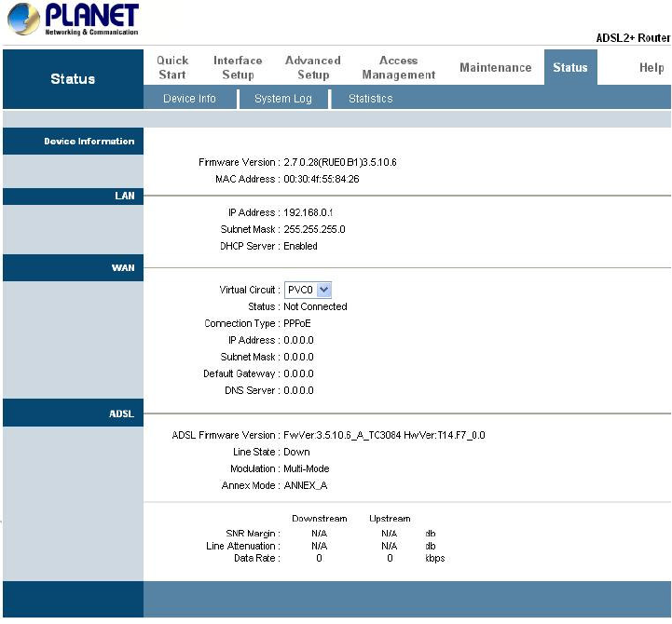The image size is (672, 624).
Task: Click the active Status tab
Action: pyautogui.click(x=570, y=67)
